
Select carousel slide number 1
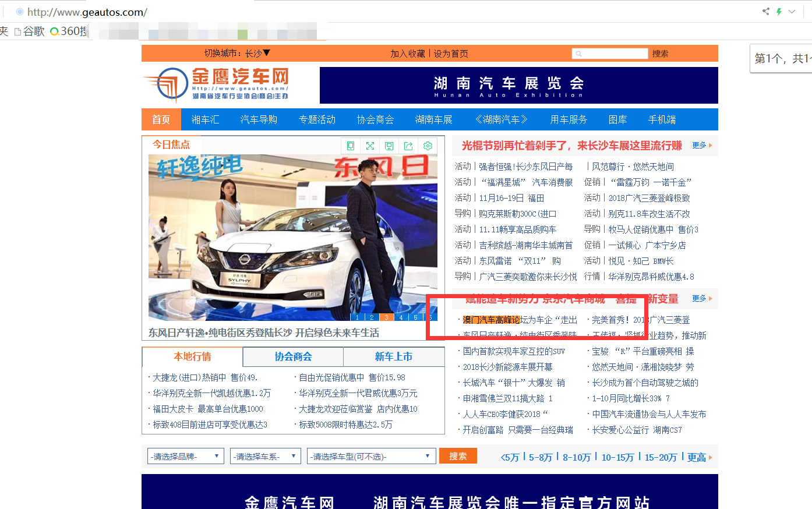(x=358, y=317)
